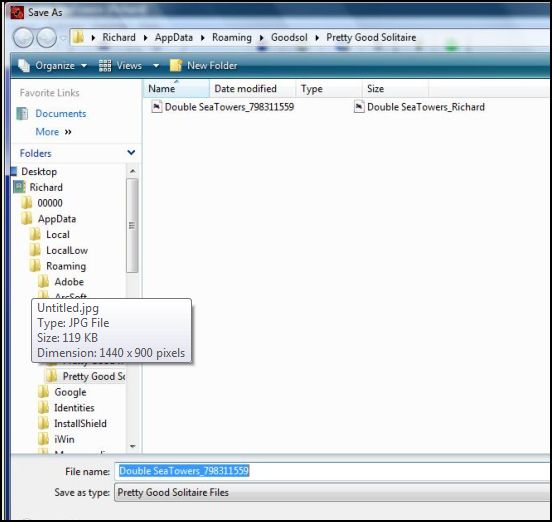Viewport: 552px width, 522px height.
Task: Create a New Folder
Action: tap(203, 65)
